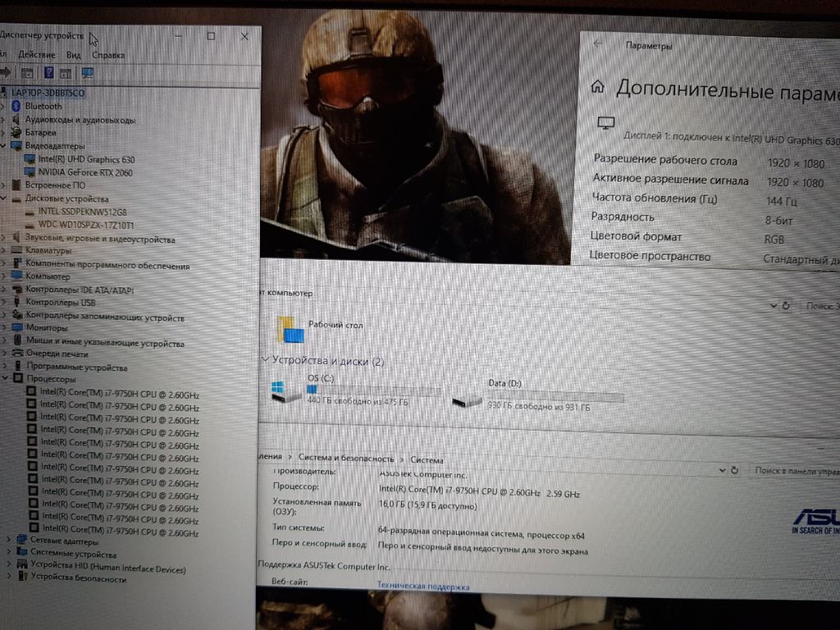Click the Техническая поддержка link

pos(422,587)
